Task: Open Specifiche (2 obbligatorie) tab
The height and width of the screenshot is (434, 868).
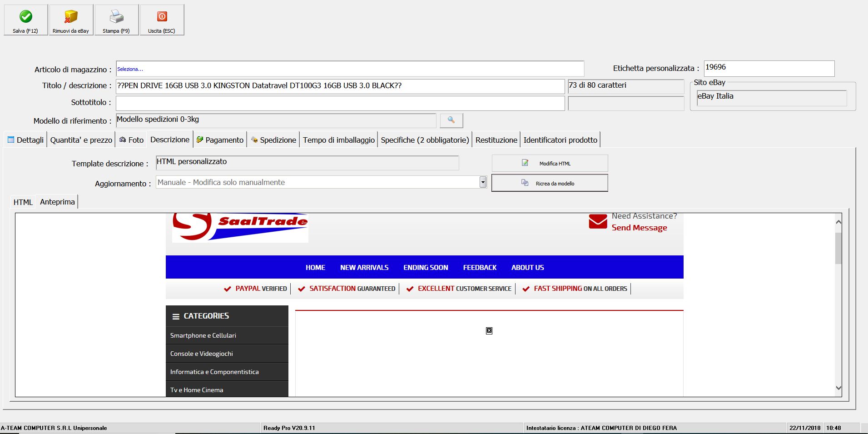Action: click(425, 140)
